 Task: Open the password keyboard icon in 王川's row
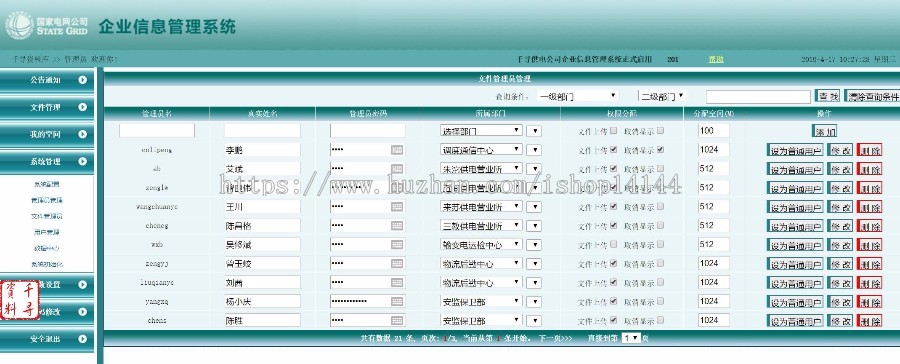pos(397,207)
